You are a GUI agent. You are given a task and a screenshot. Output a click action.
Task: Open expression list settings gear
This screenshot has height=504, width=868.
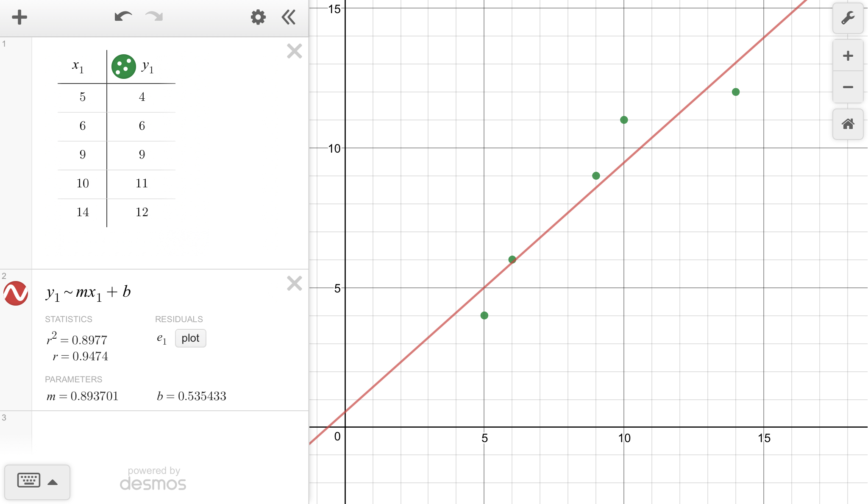(258, 17)
